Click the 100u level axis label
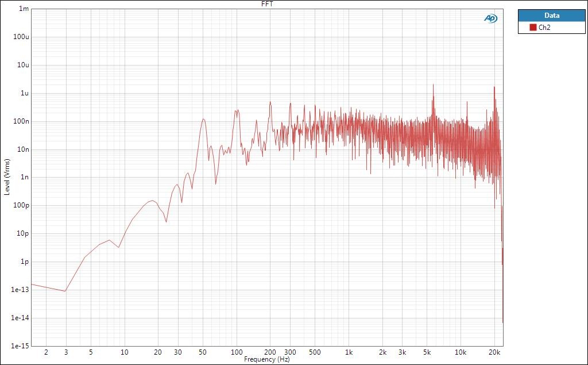 click(x=22, y=37)
